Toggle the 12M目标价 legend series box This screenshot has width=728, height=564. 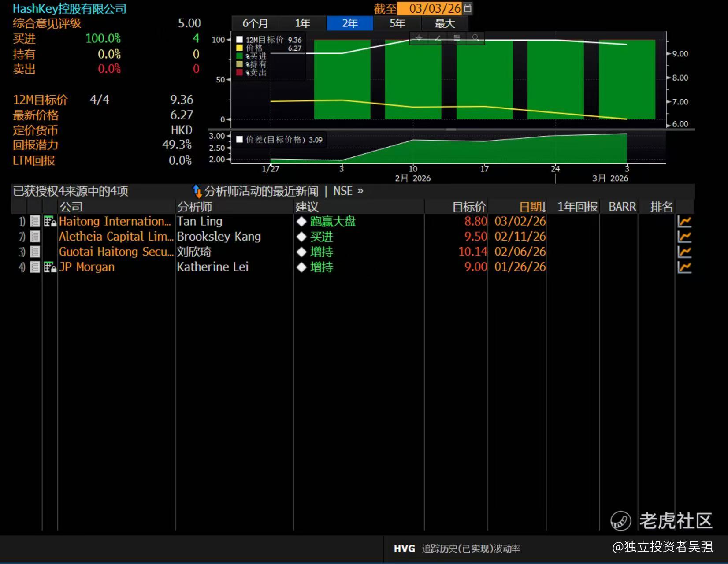pos(239,40)
